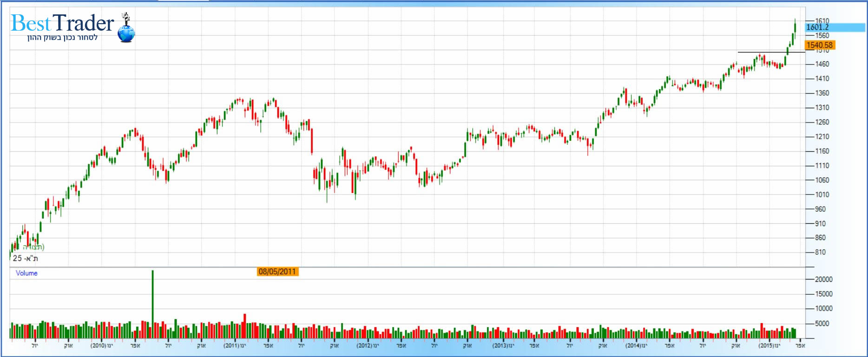Click the orange 08/05/2011 date label
This screenshot has width=868, height=357.
(x=277, y=272)
